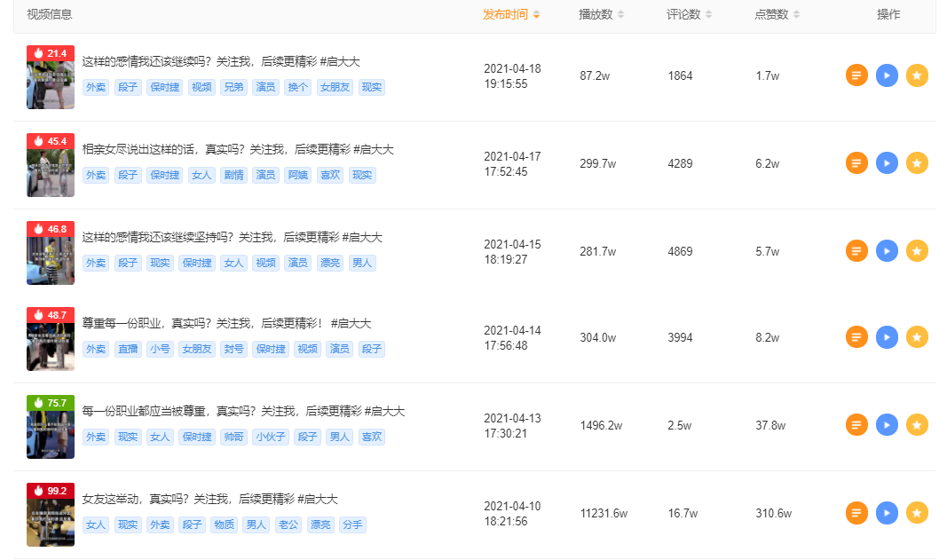The width and height of the screenshot is (947, 560).
Task: Play the 2021-04-14 video
Action: tap(887, 337)
